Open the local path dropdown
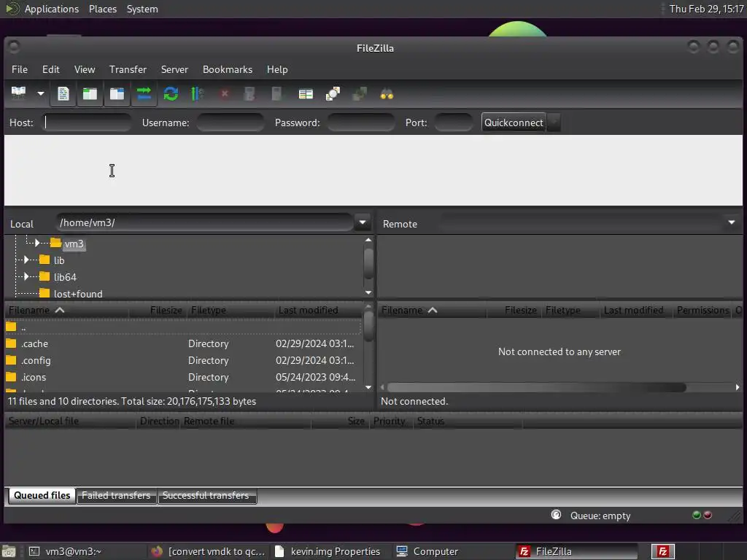The height and width of the screenshot is (560, 747). point(362,222)
